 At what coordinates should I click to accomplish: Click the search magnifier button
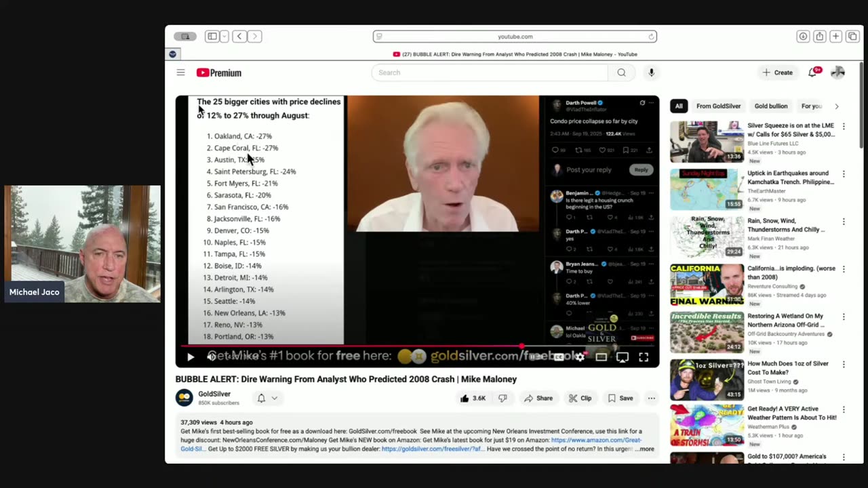pos(621,73)
